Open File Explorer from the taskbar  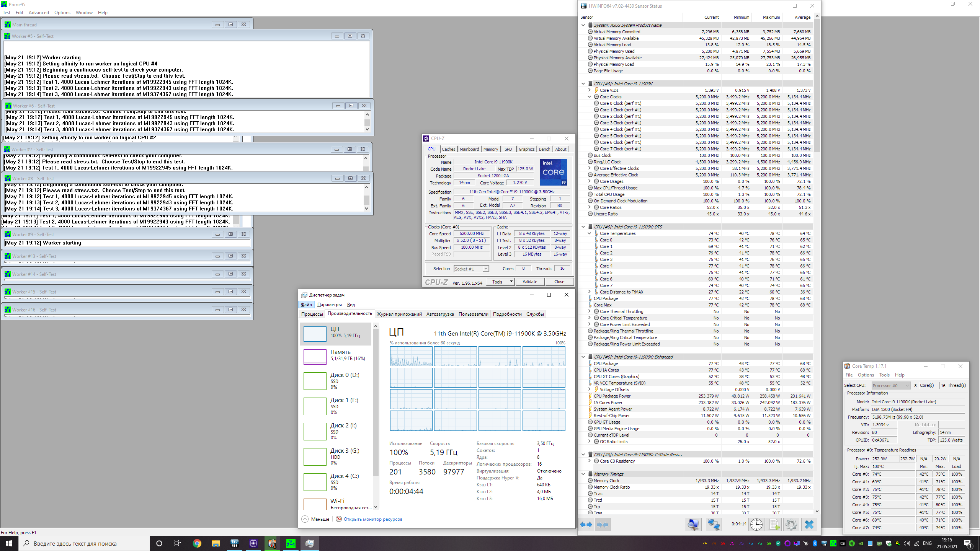(216, 543)
